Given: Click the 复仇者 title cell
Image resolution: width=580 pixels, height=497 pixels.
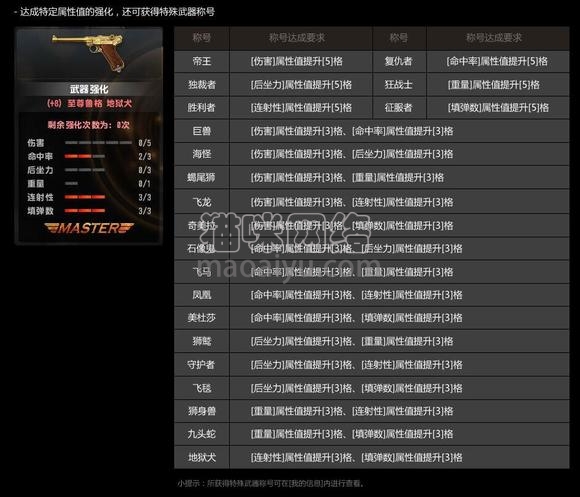Looking at the screenshot, I should pos(399,61).
